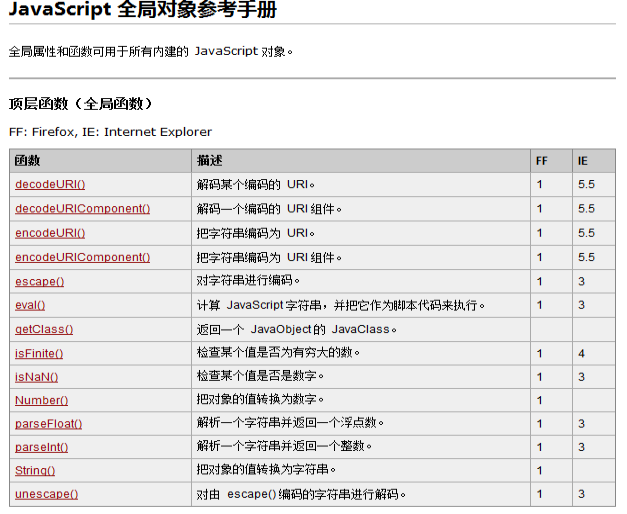Click the description 检查某个值是否是数字。

tap(260, 376)
